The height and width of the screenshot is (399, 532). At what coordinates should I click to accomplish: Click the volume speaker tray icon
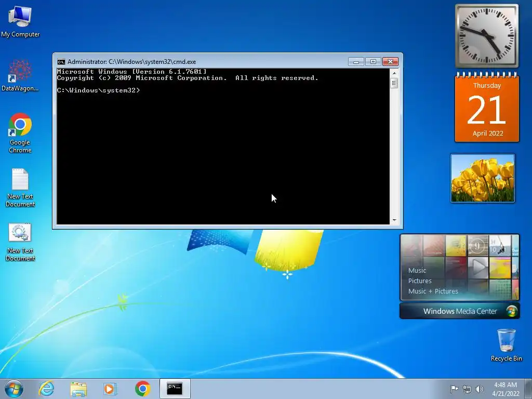coord(480,389)
